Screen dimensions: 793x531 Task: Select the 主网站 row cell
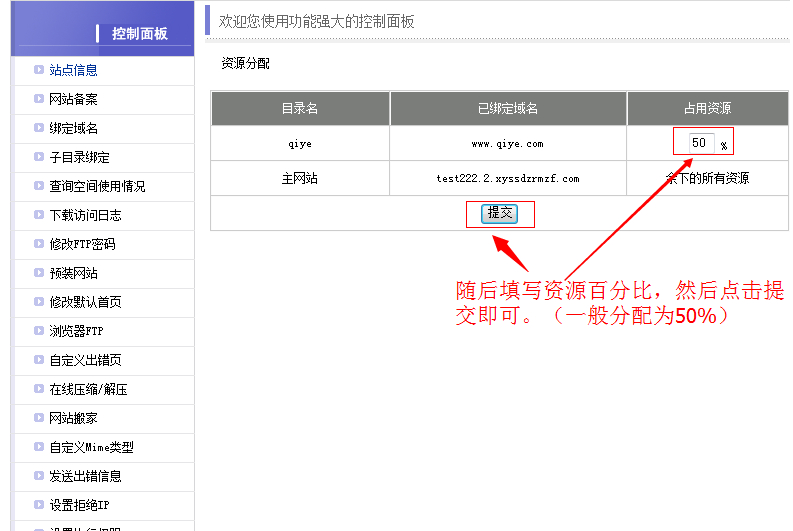[300, 179]
